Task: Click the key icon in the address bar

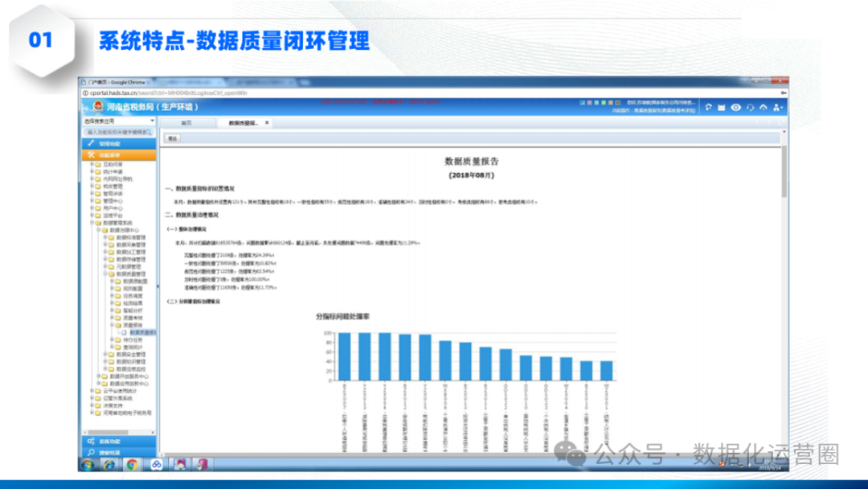Action: [x=784, y=93]
